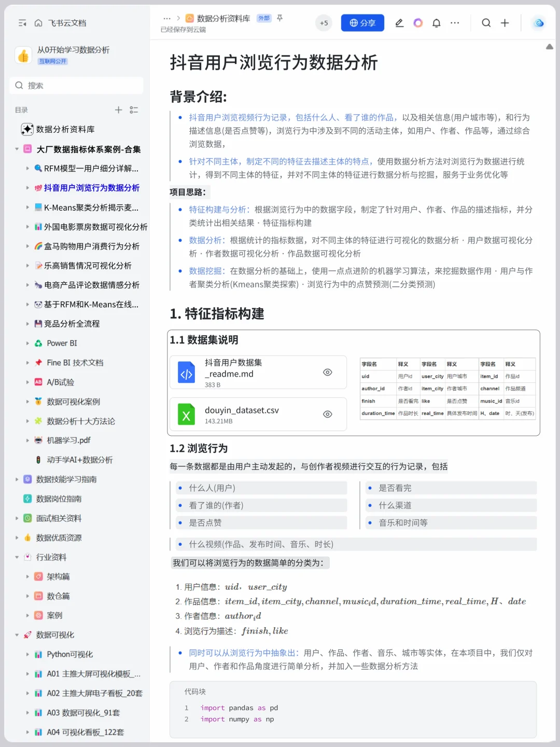Open 动手学AI+数据分析 page
Screen dimensions: 560x747
click(80, 460)
